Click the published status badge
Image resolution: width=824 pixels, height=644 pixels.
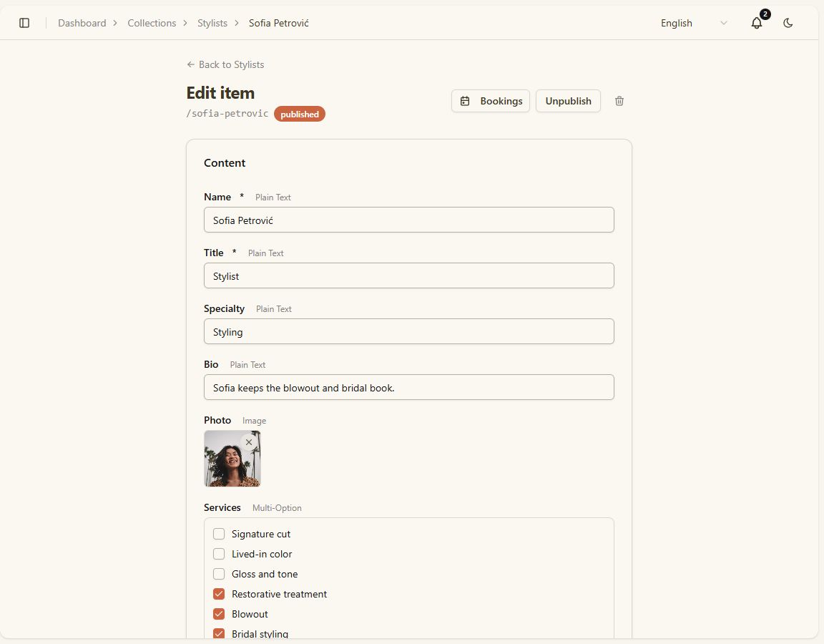pyautogui.click(x=300, y=114)
